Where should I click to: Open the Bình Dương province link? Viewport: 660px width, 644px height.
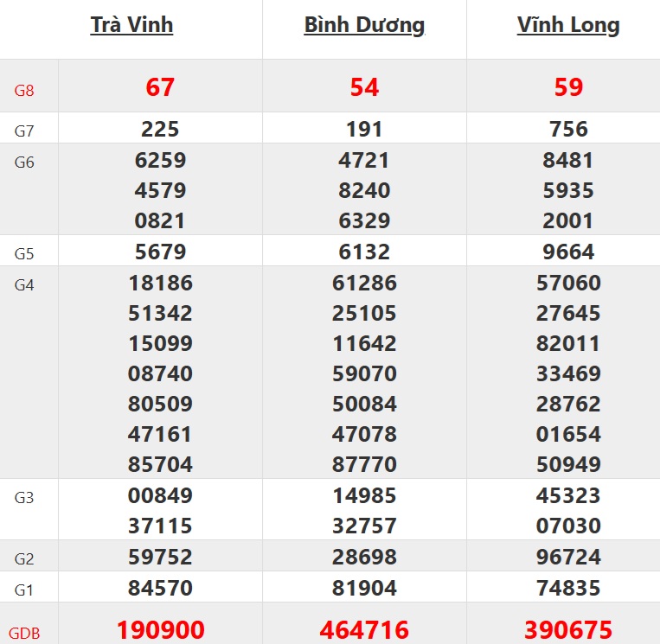click(364, 25)
